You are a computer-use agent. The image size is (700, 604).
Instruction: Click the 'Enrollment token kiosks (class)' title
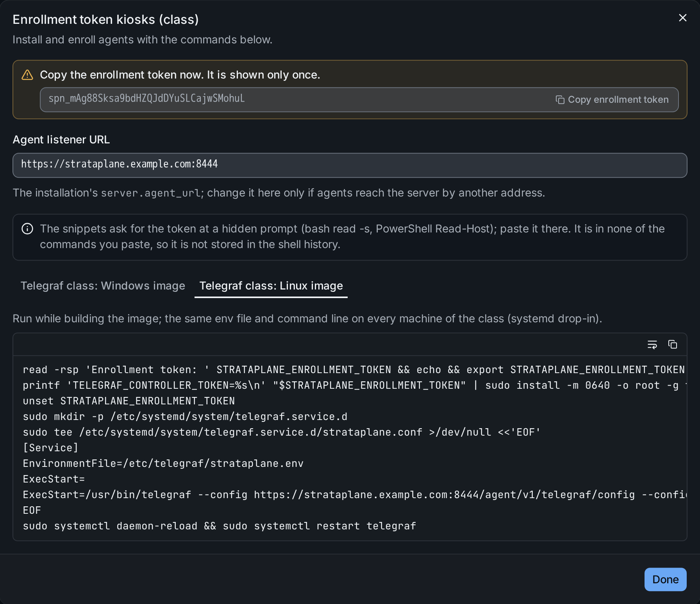tap(105, 20)
